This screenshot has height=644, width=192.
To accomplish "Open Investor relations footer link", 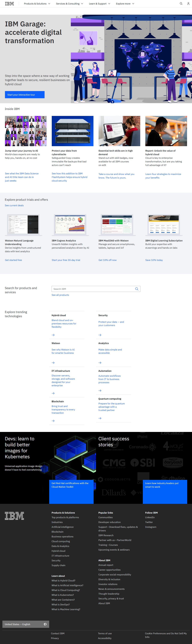I will point(108,584).
